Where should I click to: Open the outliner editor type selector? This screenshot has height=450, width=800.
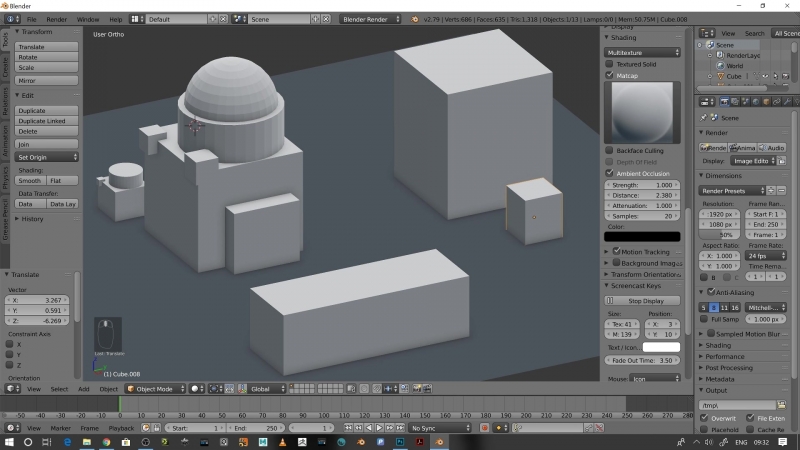(707, 33)
